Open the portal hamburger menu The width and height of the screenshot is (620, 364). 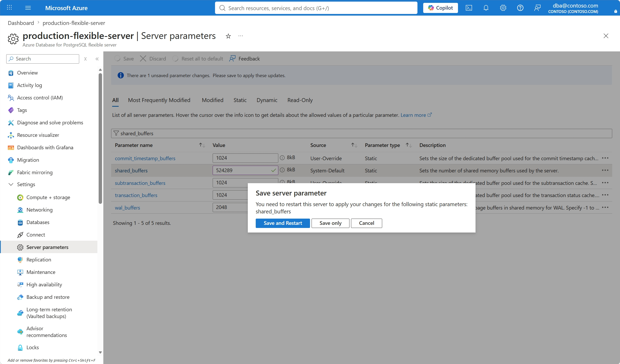pyautogui.click(x=28, y=8)
